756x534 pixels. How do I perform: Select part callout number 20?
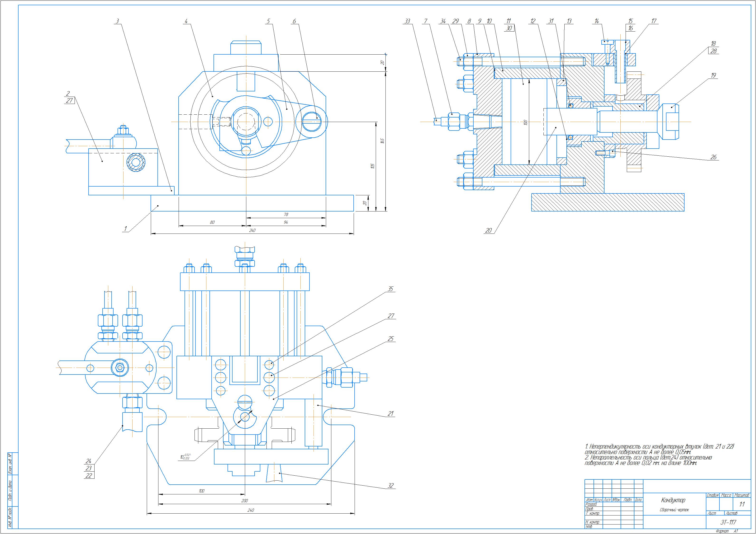(488, 231)
